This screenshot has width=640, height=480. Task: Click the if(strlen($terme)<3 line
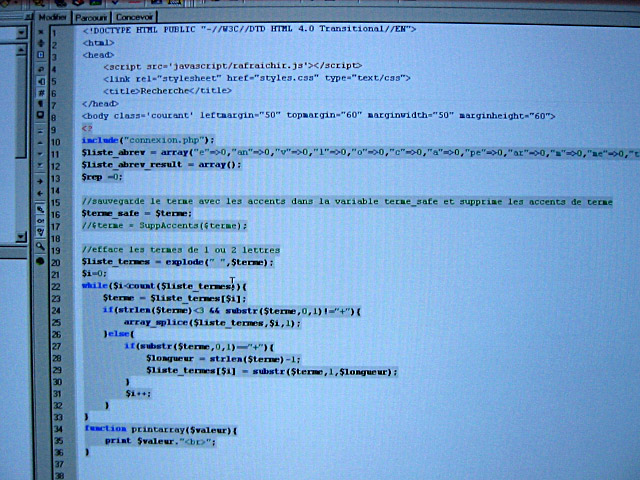coord(232,311)
